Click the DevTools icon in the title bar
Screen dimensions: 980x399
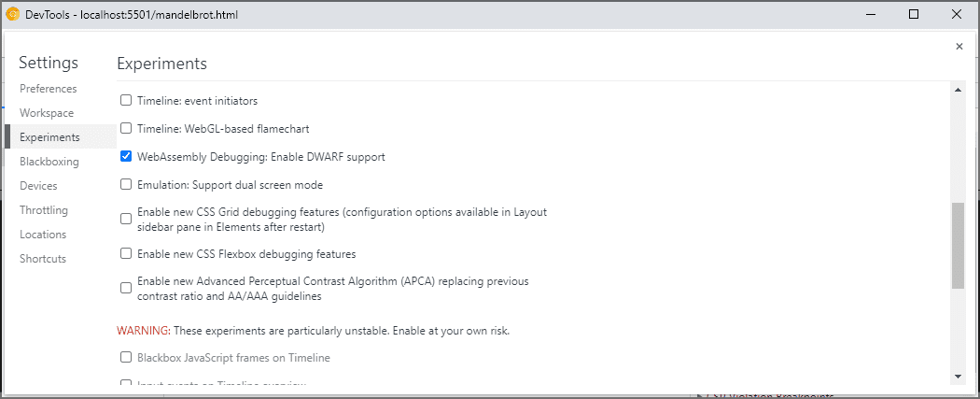pyautogui.click(x=13, y=14)
